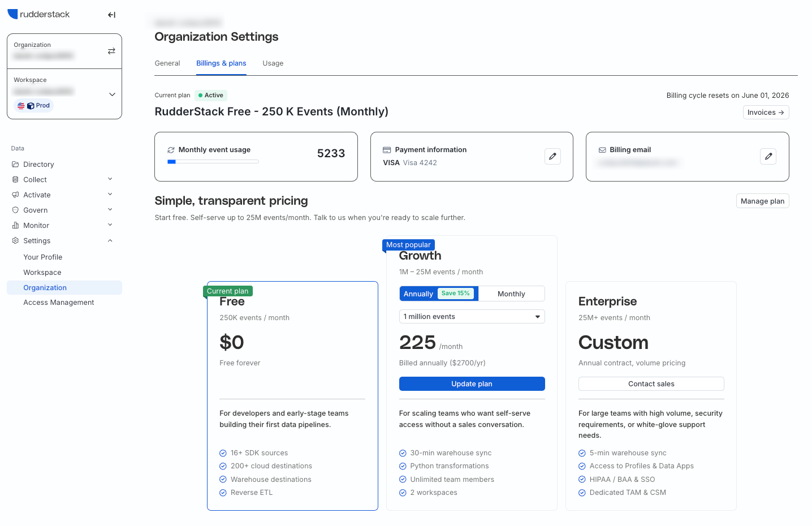Click the Most popular tag

(x=408, y=245)
